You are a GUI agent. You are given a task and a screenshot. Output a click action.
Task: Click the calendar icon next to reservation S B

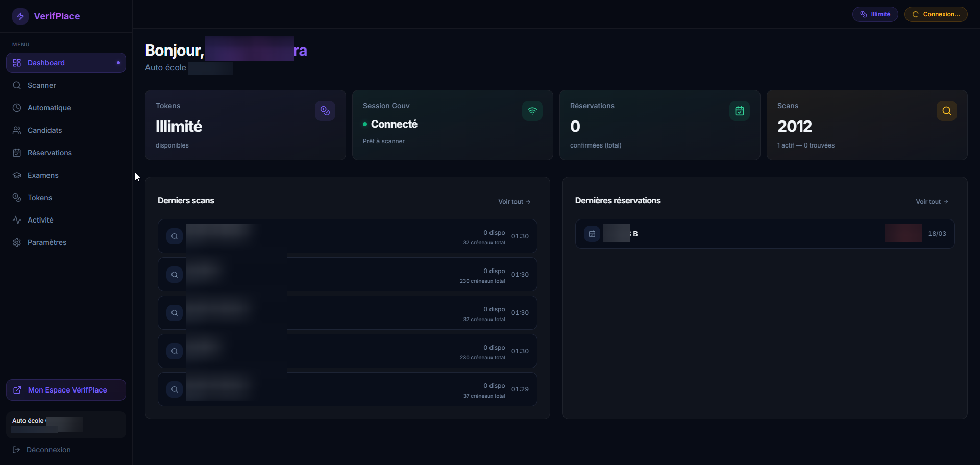[591, 233]
